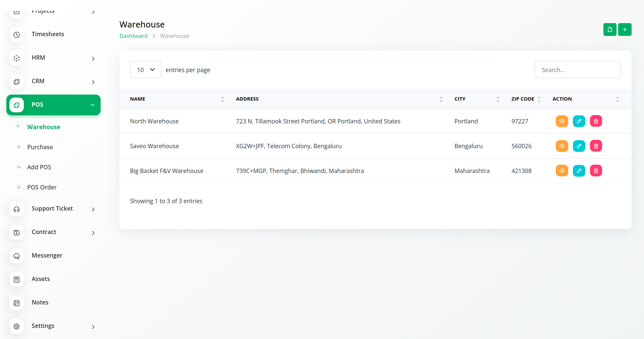Open the entries per page dropdown
The width and height of the screenshot is (644, 339).
pos(146,70)
